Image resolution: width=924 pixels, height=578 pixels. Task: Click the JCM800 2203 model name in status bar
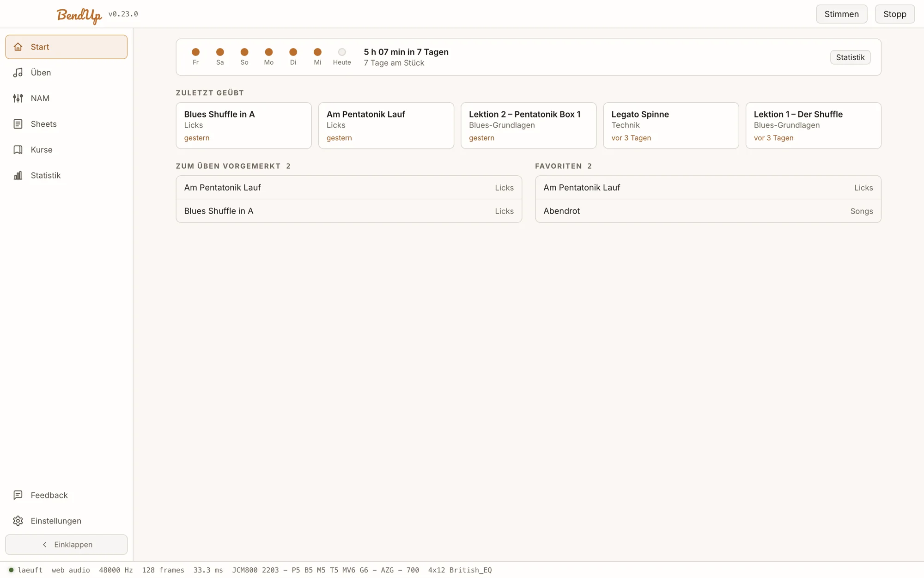(x=326, y=570)
